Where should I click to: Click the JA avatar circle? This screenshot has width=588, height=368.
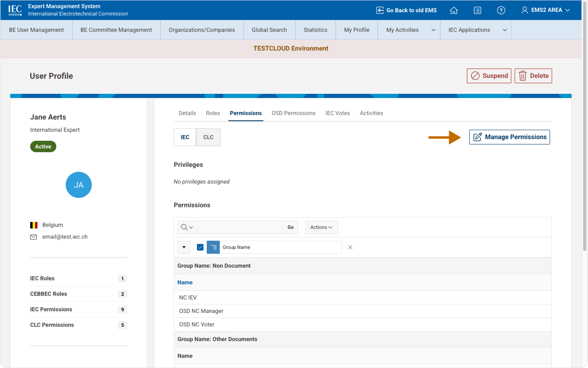(x=78, y=185)
